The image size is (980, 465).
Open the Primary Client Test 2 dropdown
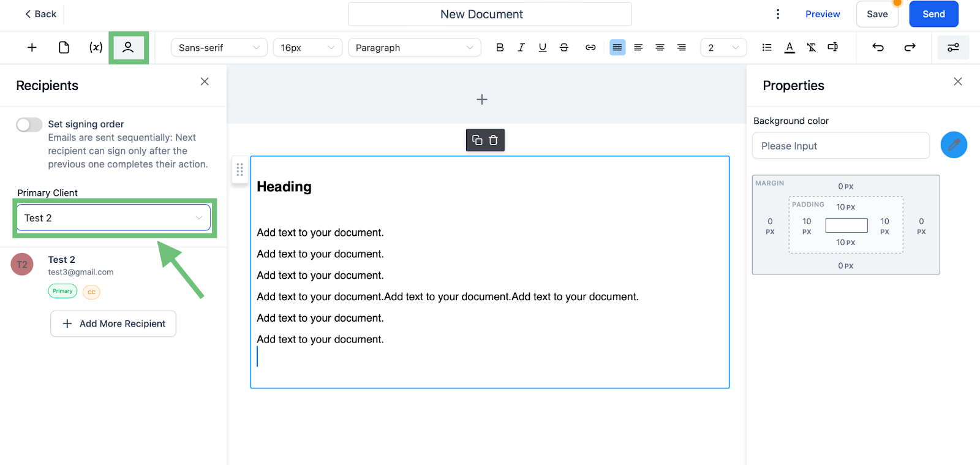[x=114, y=218]
